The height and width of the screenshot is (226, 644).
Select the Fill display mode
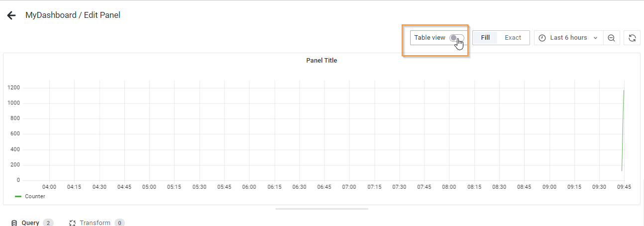click(x=485, y=38)
